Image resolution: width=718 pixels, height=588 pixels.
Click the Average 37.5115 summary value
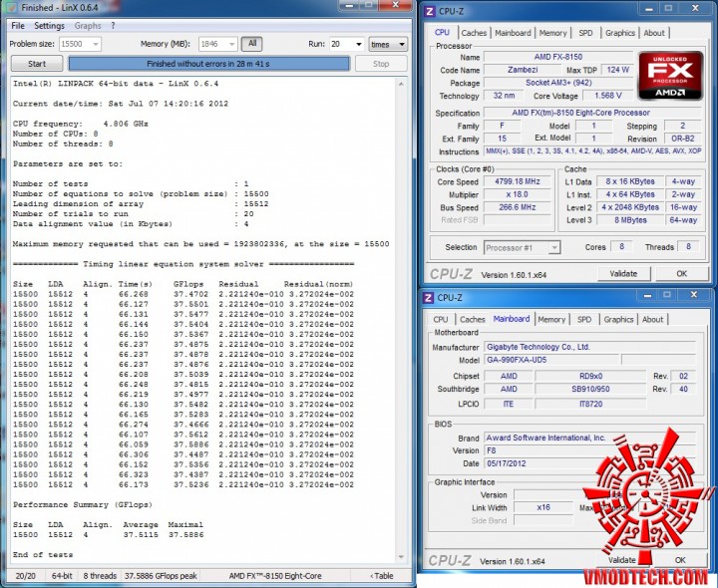141,534
